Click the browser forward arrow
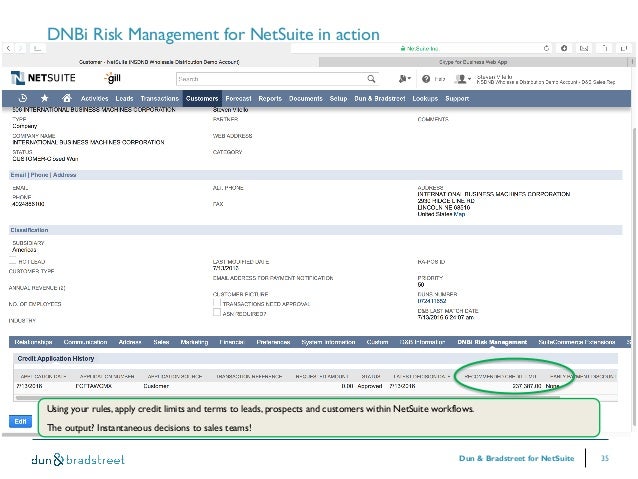Image resolution: width=638 pixels, height=479 pixels. (20, 48)
